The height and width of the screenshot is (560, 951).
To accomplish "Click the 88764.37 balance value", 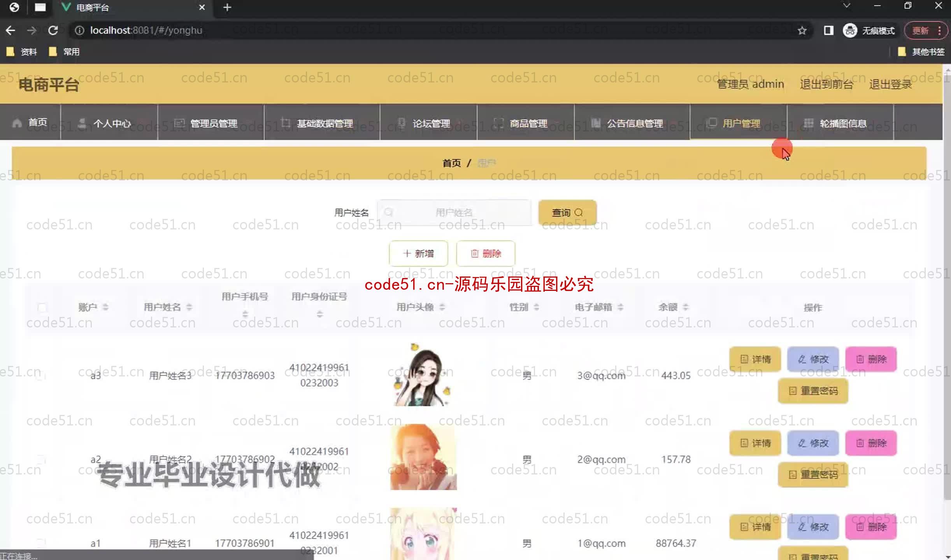I will 676,543.
